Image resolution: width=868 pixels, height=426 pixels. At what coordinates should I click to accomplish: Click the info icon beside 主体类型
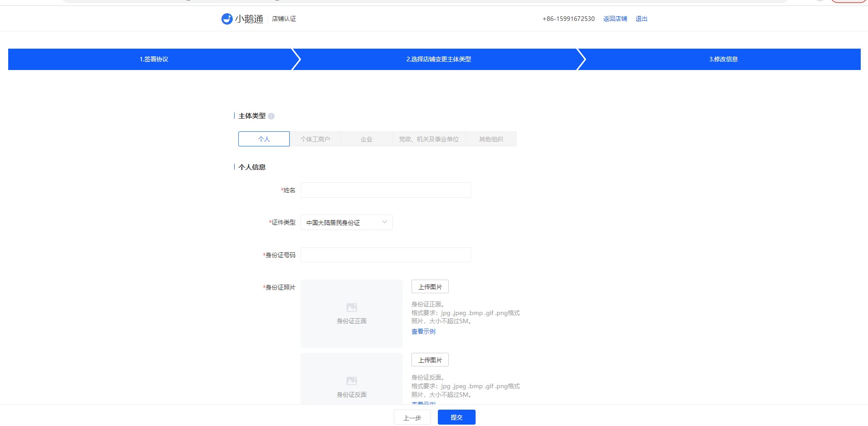tap(271, 116)
